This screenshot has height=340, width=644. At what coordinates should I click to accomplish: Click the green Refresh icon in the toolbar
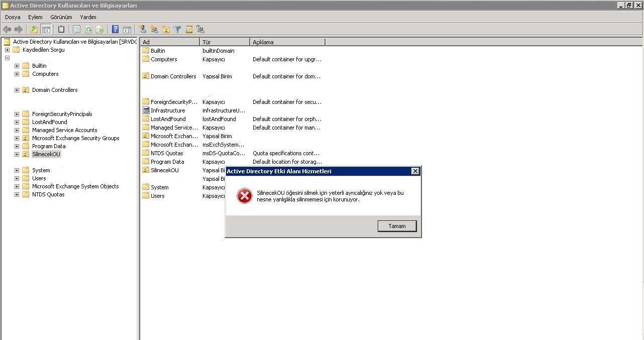(88, 30)
